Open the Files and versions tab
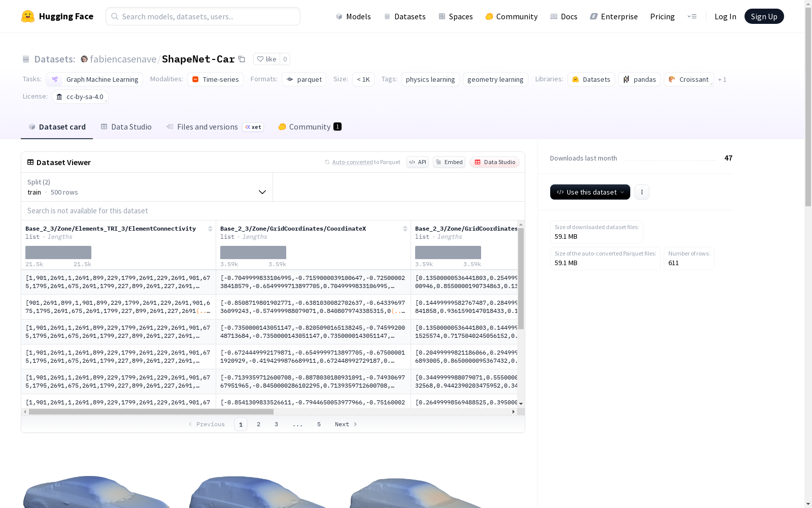Image resolution: width=812 pixels, height=508 pixels. (215, 127)
